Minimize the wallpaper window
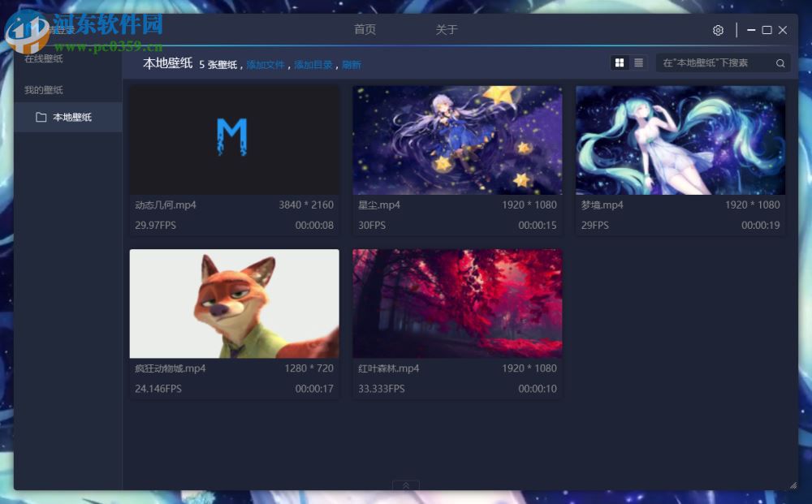The width and height of the screenshot is (812, 504). (751, 30)
